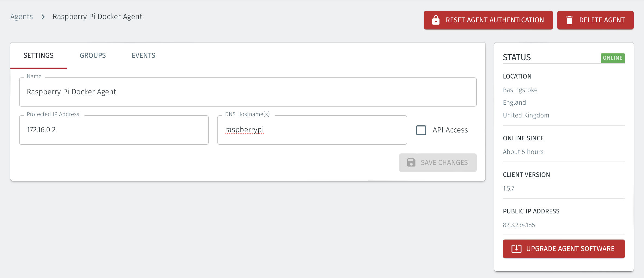The height and width of the screenshot is (278, 644).
Task: Click the lock icon on Reset Agent Authentication
Action: tap(436, 20)
